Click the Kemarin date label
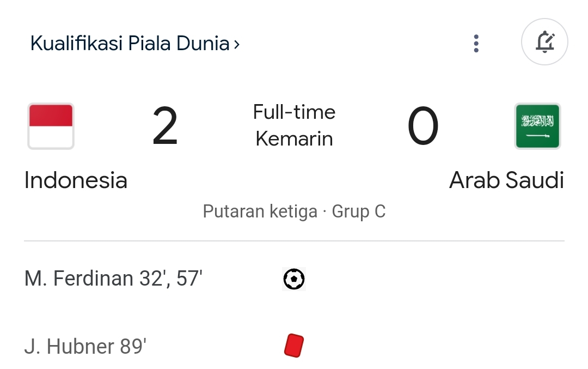Image resolution: width=588 pixels, height=369 pixels. 294,138
